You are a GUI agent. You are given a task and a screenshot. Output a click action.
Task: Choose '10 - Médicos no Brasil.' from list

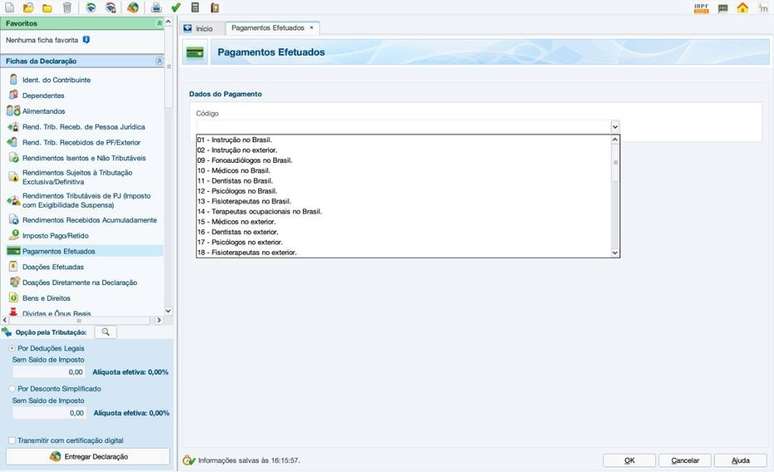pos(234,170)
